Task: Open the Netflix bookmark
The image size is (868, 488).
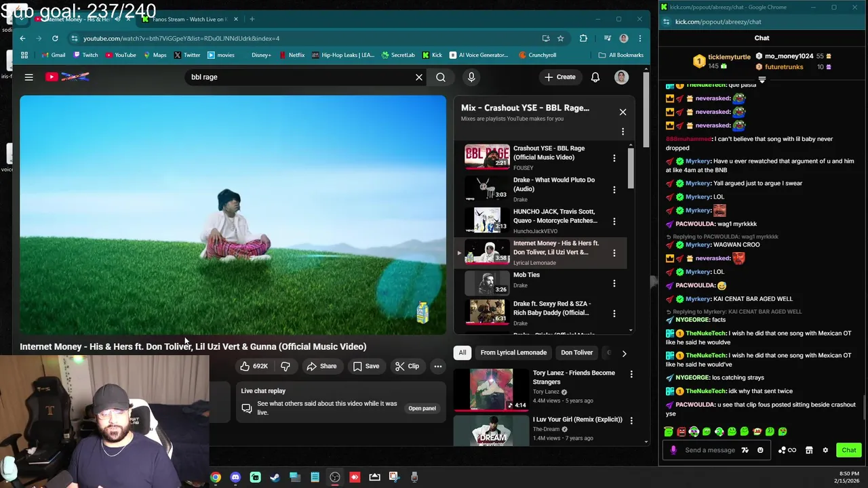Action: tap(292, 55)
